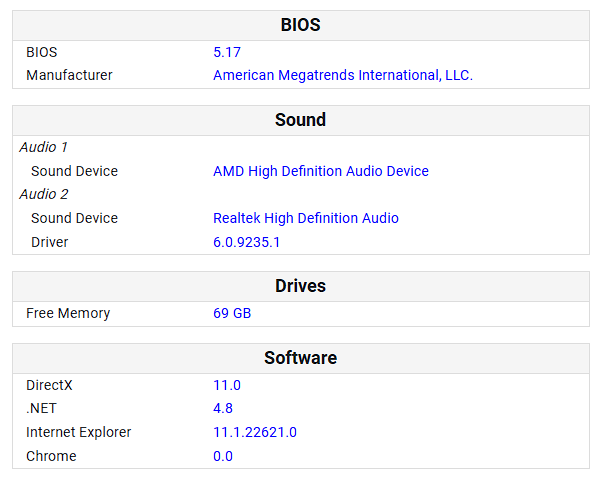The width and height of the screenshot is (599, 477).
Task: Click Realtek High Definition Audio value
Action: click(306, 218)
